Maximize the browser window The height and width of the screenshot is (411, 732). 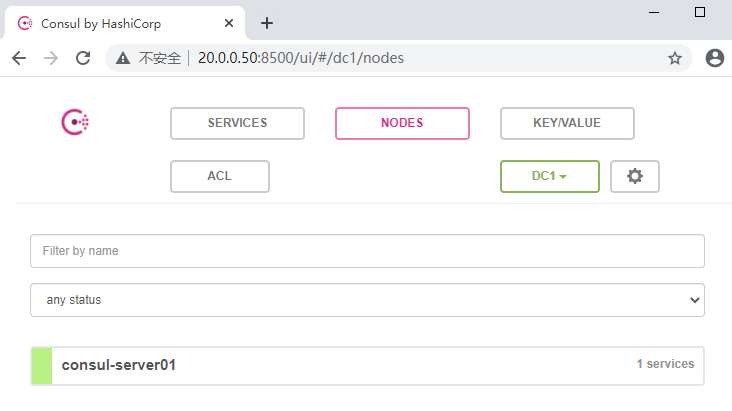(700, 12)
